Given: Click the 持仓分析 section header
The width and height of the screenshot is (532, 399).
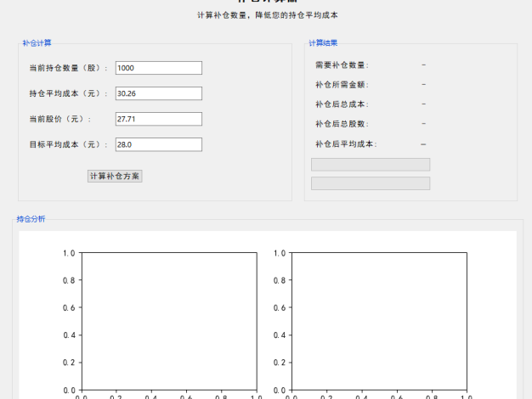Looking at the screenshot, I should tap(31, 219).
